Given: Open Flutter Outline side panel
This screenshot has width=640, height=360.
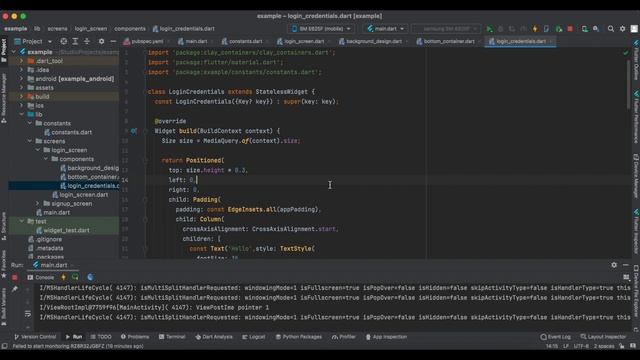Looking at the screenshot, I should 636,60.
